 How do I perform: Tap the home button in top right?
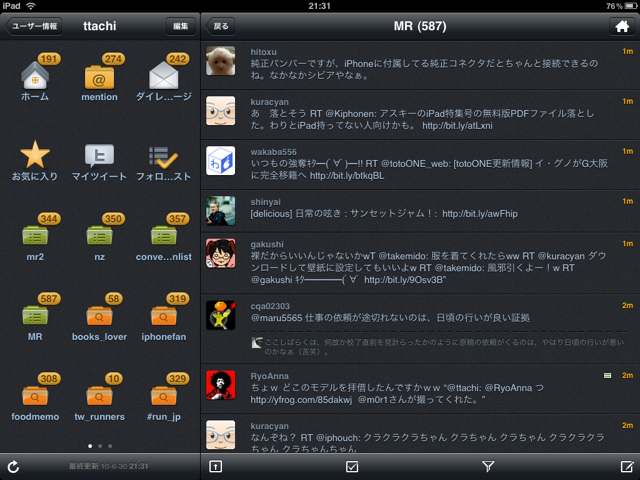coord(622,26)
